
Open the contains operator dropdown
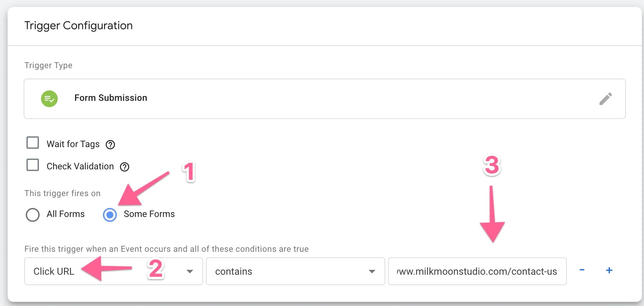click(295, 272)
